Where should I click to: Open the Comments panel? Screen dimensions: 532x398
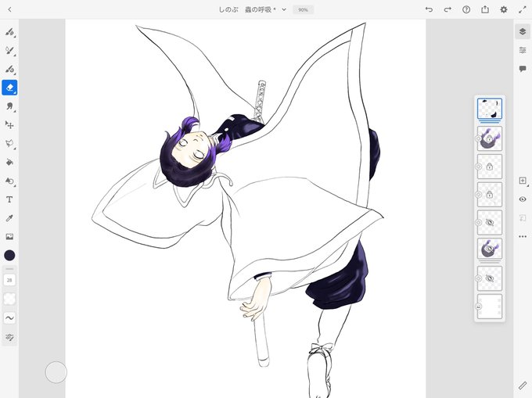[x=523, y=69]
